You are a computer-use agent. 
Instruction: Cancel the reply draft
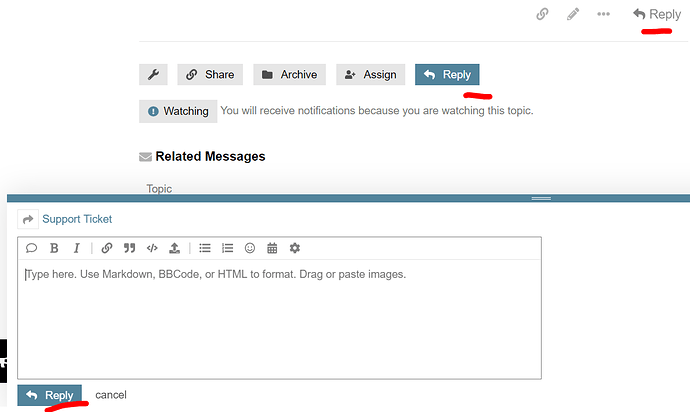point(111,395)
